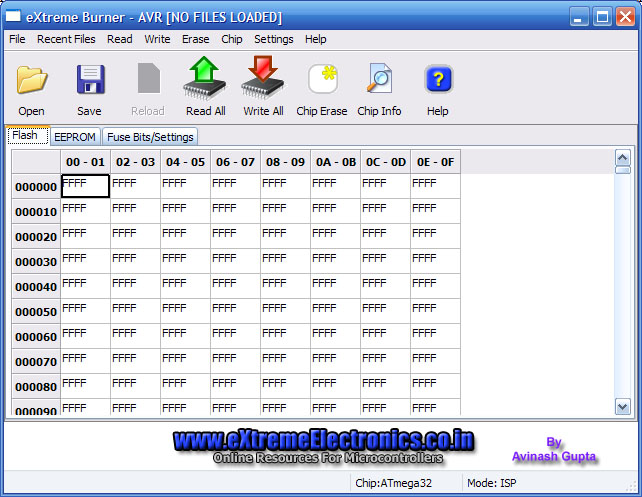Click the Open folder icon
The width and height of the screenshot is (642, 497).
32,79
